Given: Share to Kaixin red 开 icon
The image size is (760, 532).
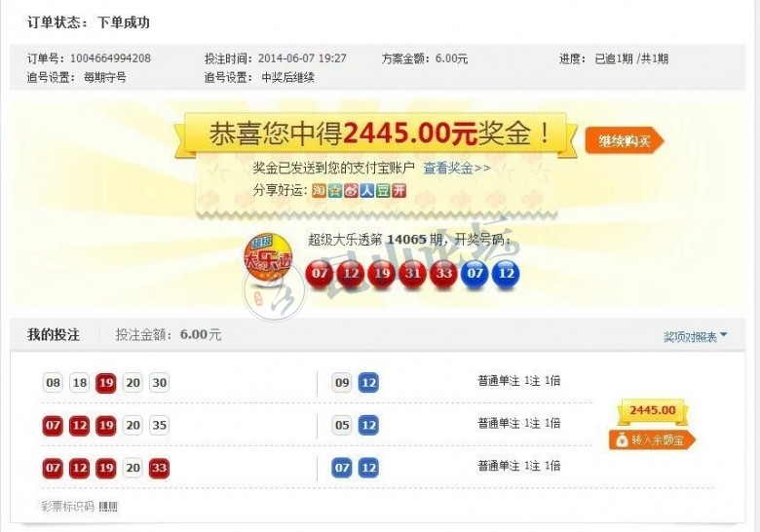Looking at the screenshot, I should (399, 191).
